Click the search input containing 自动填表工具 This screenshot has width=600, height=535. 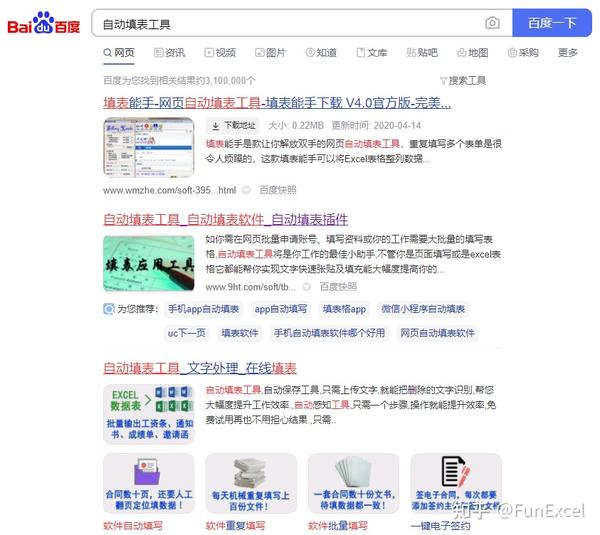click(x=287, y=24)
